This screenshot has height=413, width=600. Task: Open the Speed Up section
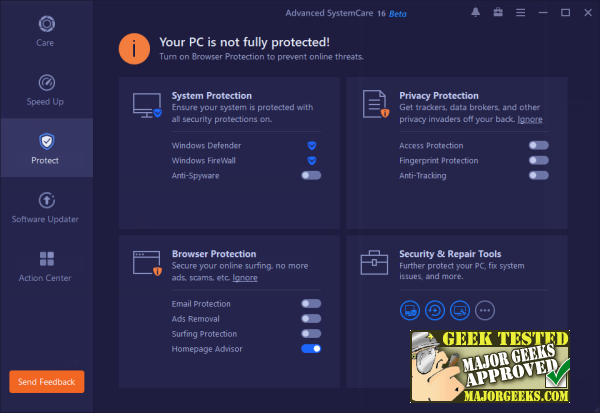46,89
